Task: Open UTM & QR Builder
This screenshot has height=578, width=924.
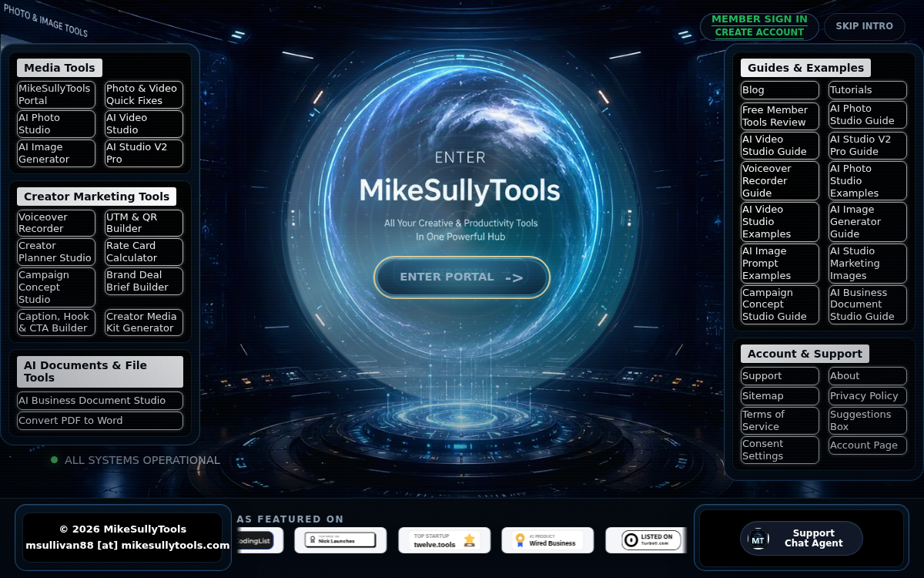Action: coord(144,223)
